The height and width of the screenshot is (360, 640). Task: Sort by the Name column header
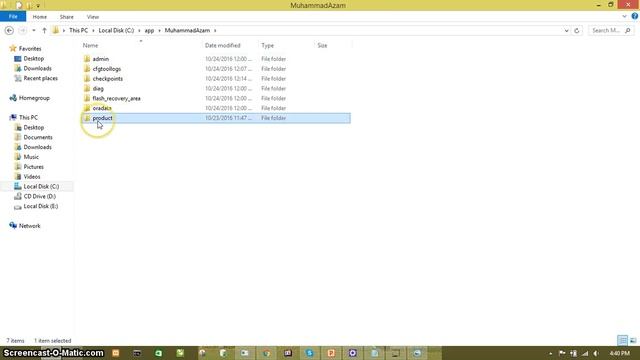tap(90, 45)
